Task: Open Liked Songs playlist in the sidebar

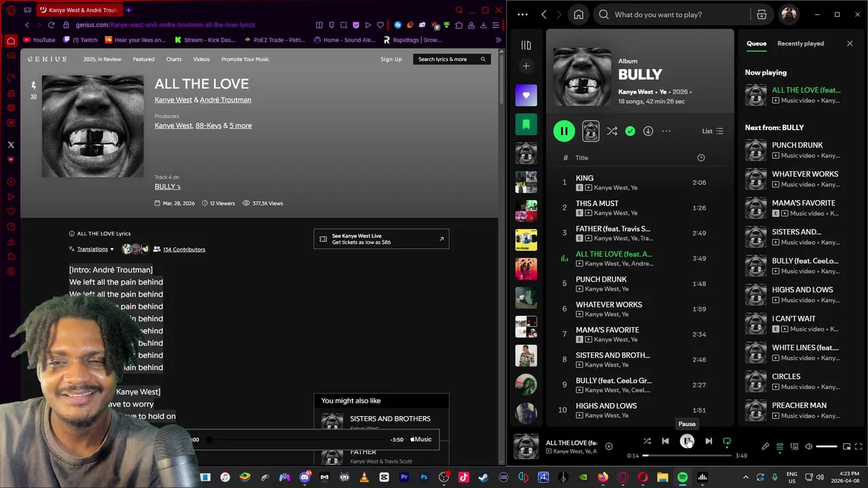Action: [526, 95]
